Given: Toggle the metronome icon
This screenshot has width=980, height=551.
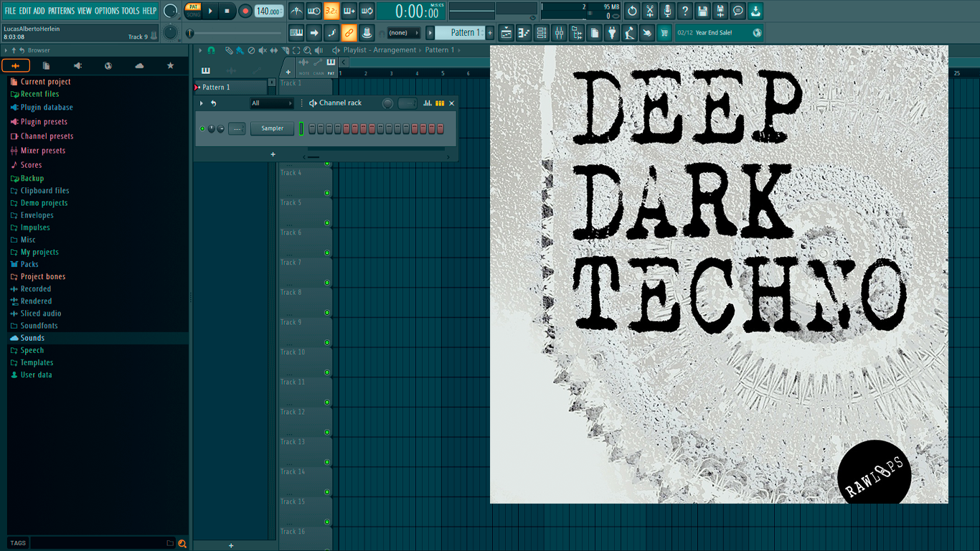Looking at the screenshot, I should point(296,11).
